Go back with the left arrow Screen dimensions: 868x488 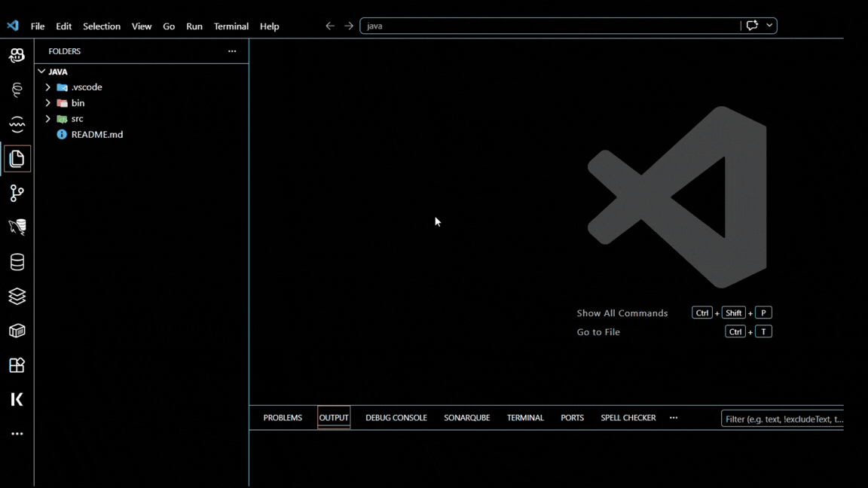pyautogui.click(x=330, y=26)
